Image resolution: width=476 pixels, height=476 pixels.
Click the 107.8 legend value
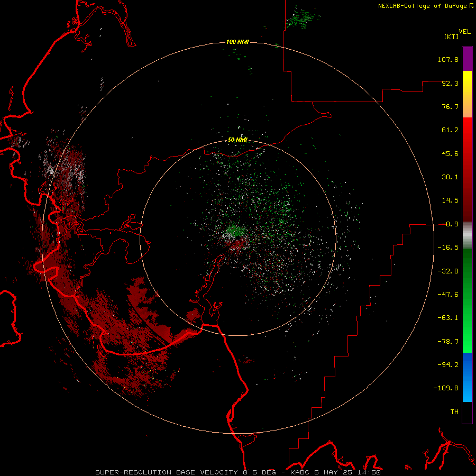tap(448, 59)
